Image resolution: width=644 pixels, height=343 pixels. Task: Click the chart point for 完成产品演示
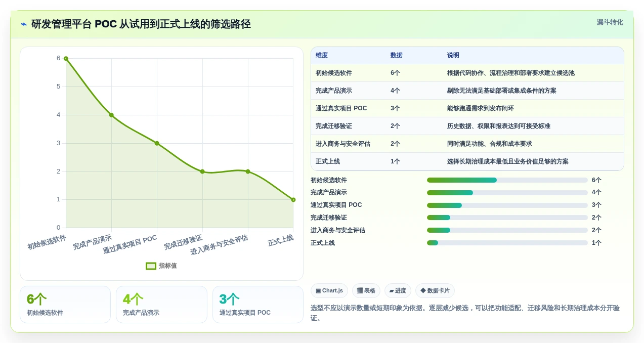[111, 115]
